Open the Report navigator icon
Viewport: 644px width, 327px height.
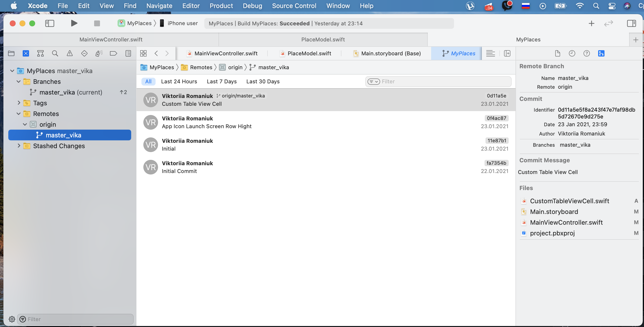[128, 53]
